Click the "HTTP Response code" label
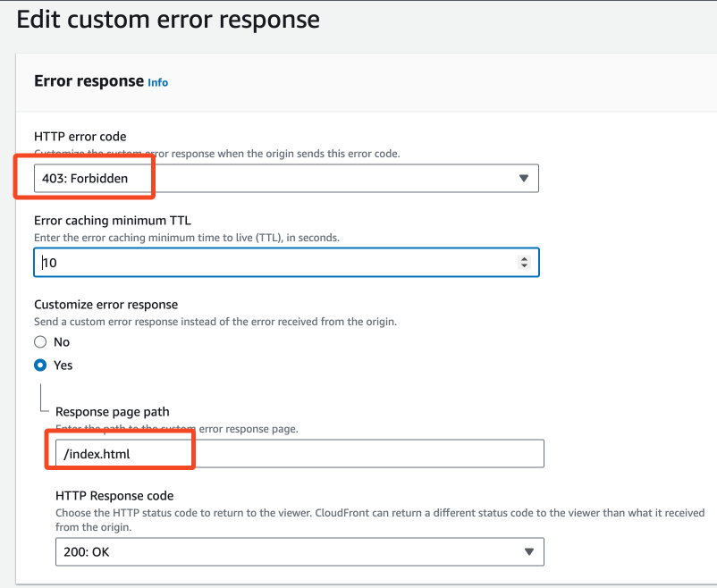Image resolution: width=717 pixels, height=588 pixels. tap(114, 496)
